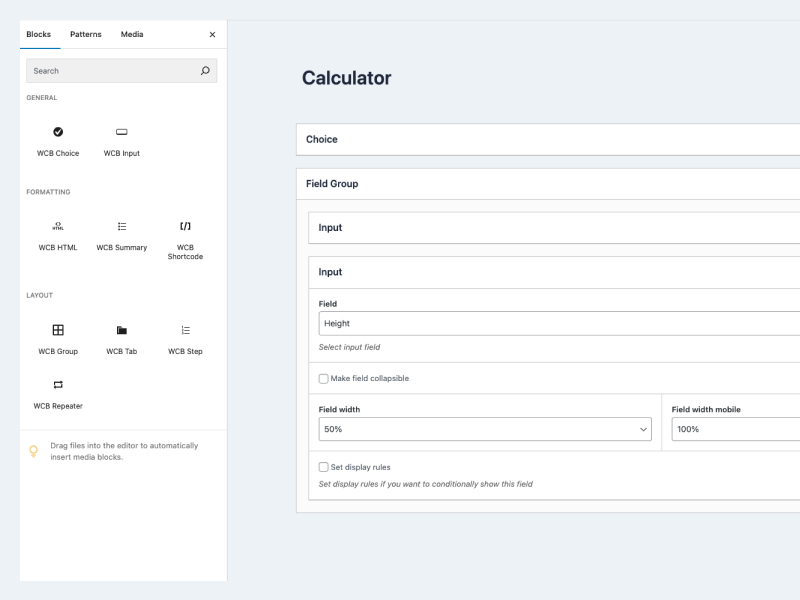This screenshot has width=800, height=600.
Task: Select the WCB Step block icon
Action: click(x=185, y=330)
